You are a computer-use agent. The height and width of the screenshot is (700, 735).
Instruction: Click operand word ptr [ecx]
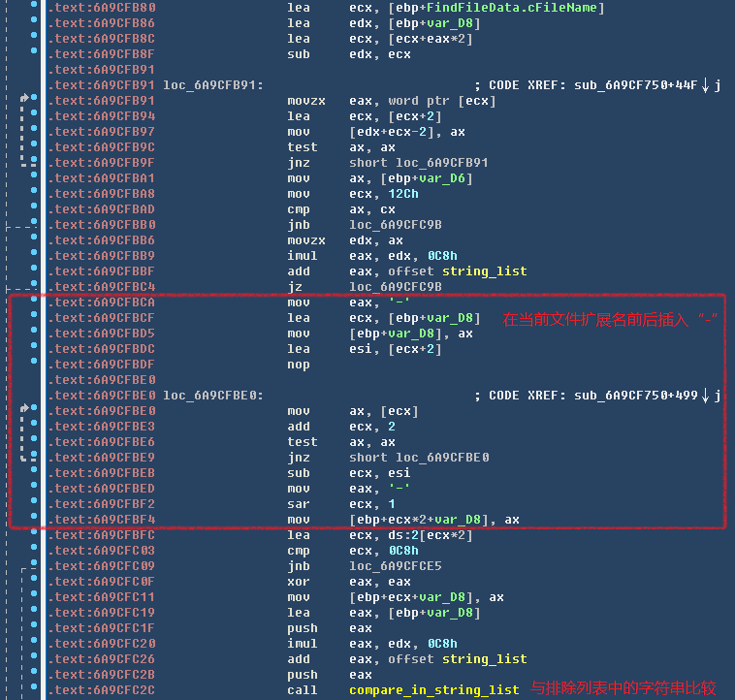point(442,101)
